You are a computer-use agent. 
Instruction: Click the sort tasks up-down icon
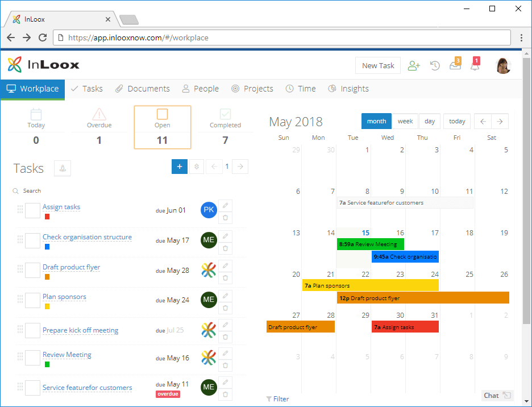pos(197,167)
